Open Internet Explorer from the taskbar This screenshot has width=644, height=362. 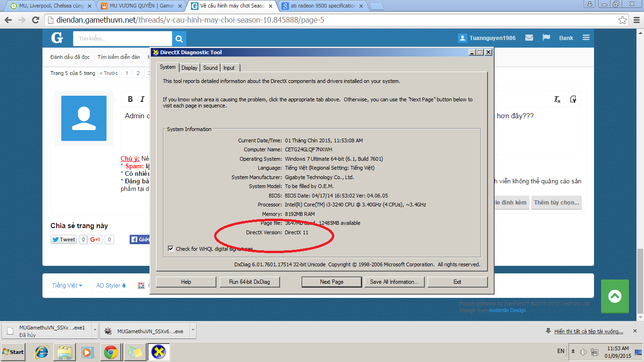(x=41, y=352)
